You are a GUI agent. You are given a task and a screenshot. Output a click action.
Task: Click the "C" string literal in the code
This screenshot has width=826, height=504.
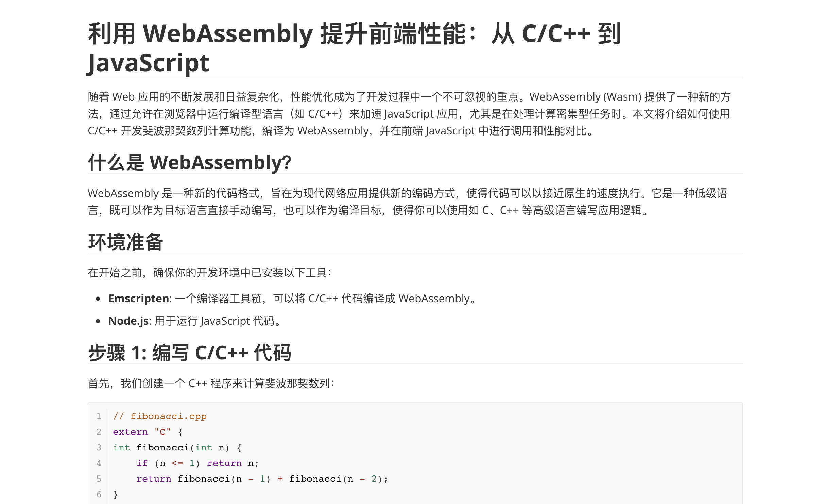point(162,432)
